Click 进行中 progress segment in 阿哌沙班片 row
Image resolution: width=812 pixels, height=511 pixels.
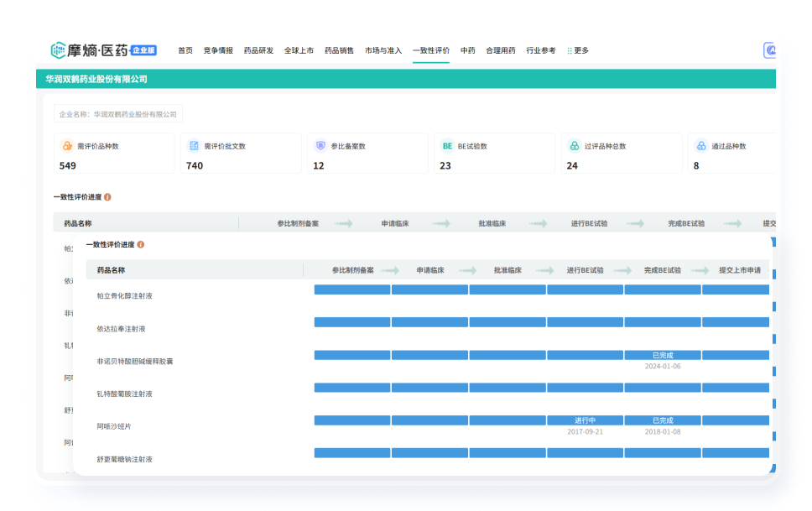pos(586,420)
